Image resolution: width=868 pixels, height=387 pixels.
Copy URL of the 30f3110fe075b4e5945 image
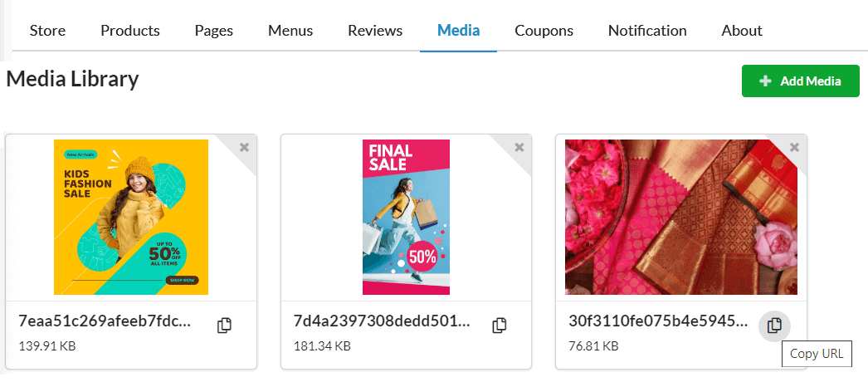[x=774, y=326]
